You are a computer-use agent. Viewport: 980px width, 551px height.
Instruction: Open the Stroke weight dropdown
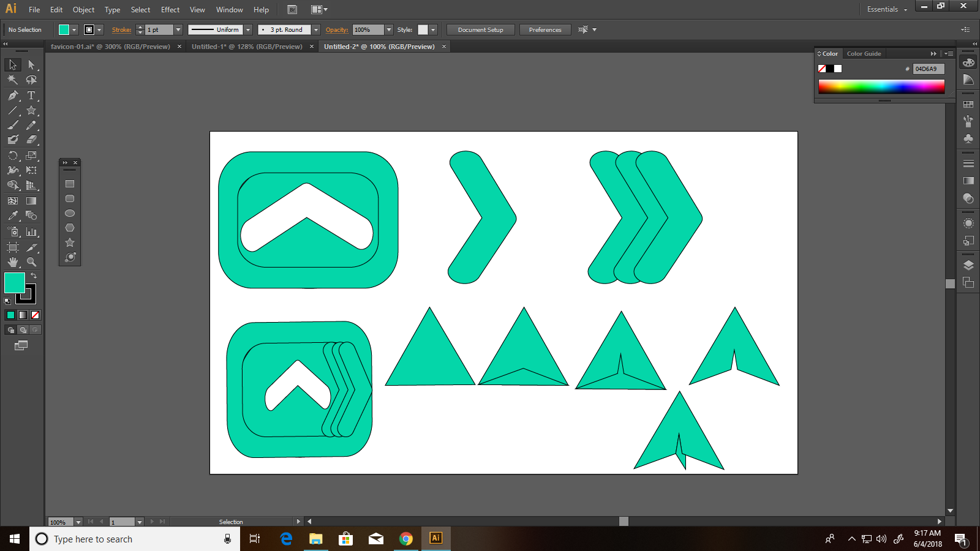[178, 29]
